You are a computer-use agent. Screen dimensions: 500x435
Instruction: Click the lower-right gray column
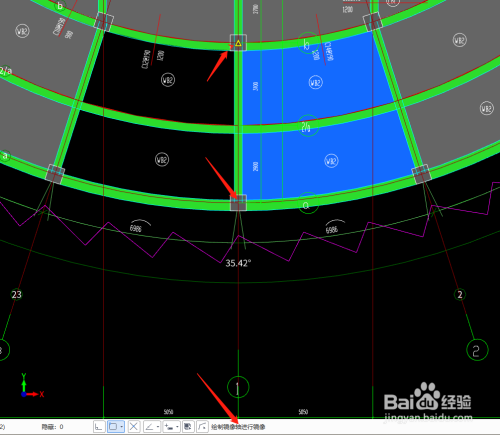point(422,174)
